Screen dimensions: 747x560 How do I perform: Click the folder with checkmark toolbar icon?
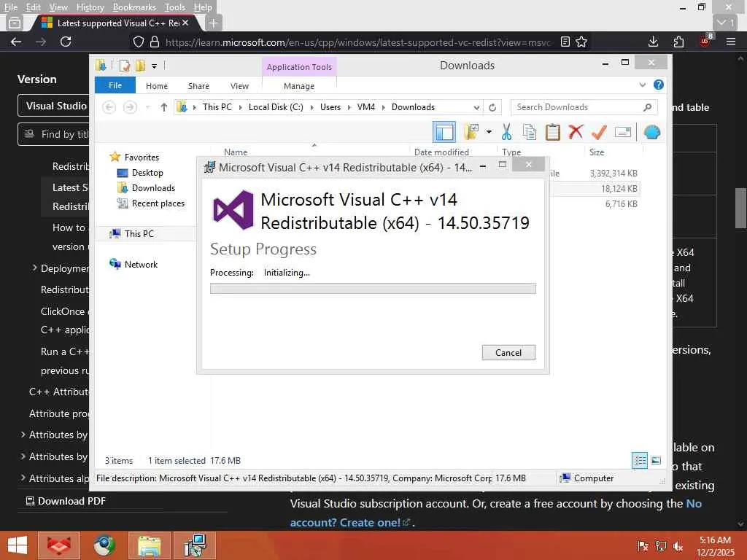pos(472,132)
